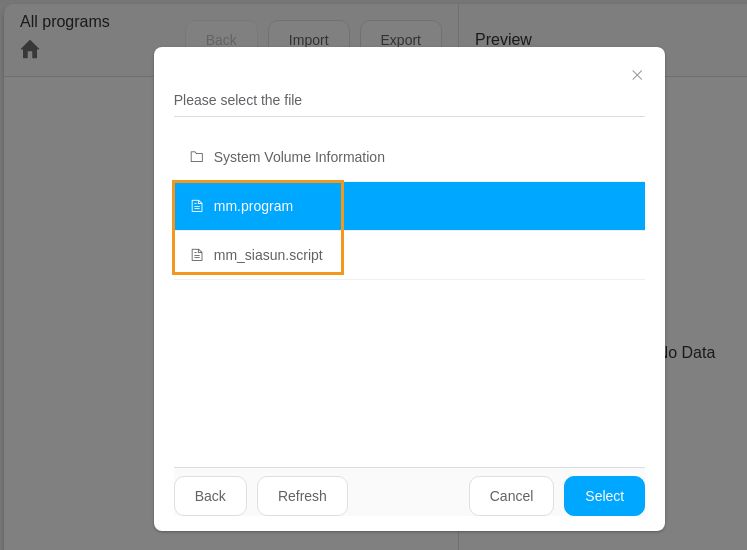Viewport: 747px width, 550px height.
Task: Confirm with the blue Select button
Action: coord(604,496)
